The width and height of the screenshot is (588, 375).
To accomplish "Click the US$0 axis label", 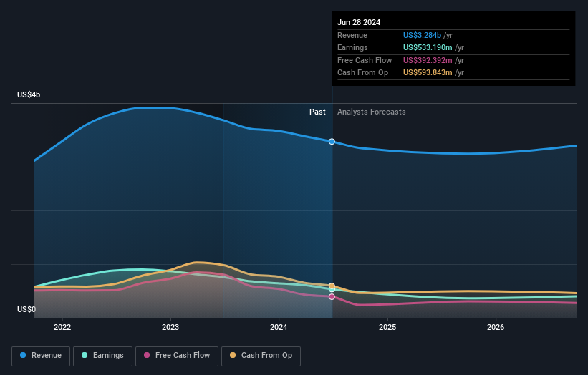I will click(26, 309).
